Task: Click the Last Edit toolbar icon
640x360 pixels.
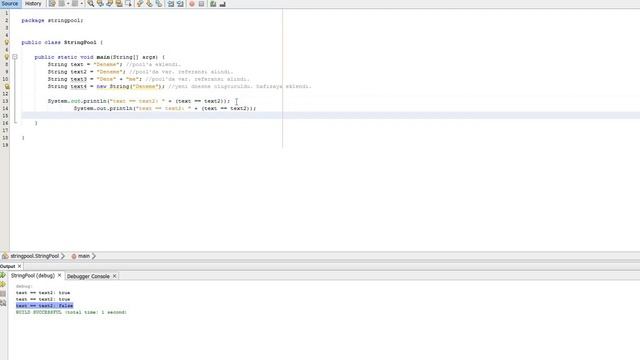Action: click(52, 4)
